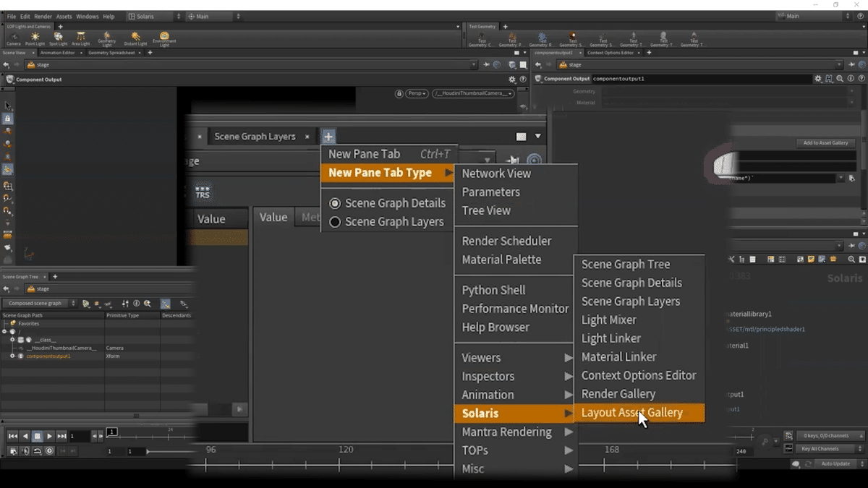Click the Key All Channels button

[830, 449]
